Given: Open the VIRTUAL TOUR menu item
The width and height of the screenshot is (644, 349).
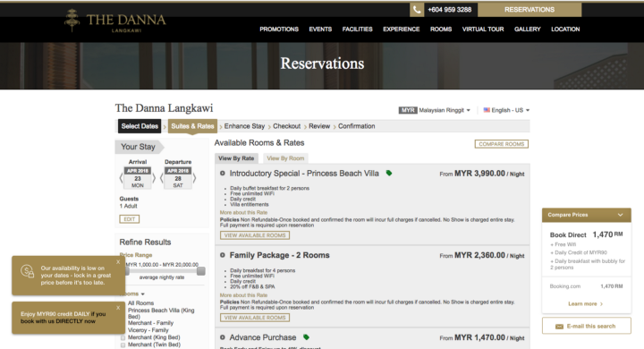Looking at the screenshot, I should 483,30.
